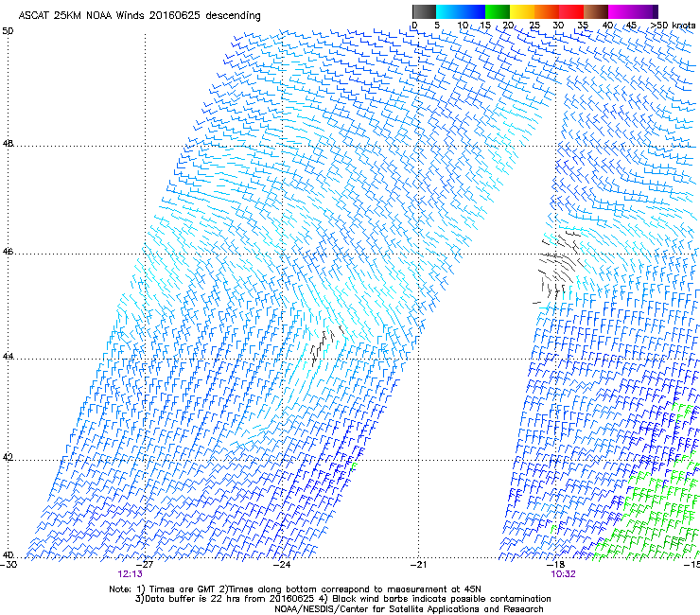Click the longitude label '-21'

(419, 565)
